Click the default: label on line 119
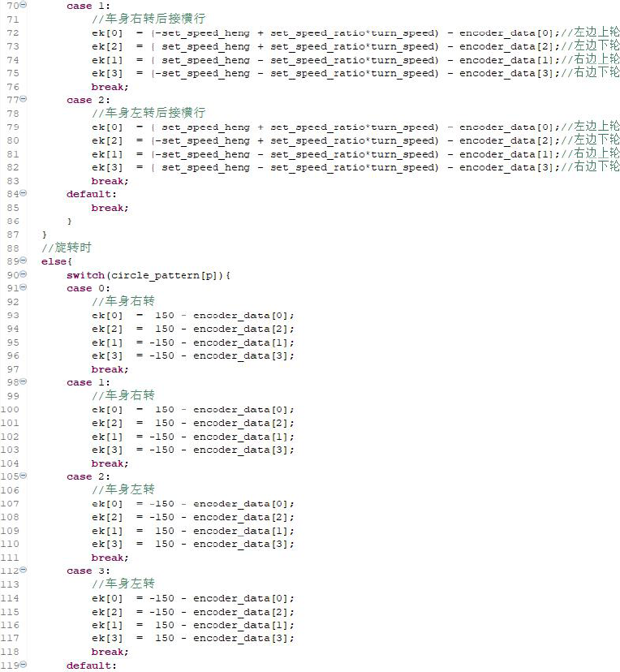 tap(92, 666)
